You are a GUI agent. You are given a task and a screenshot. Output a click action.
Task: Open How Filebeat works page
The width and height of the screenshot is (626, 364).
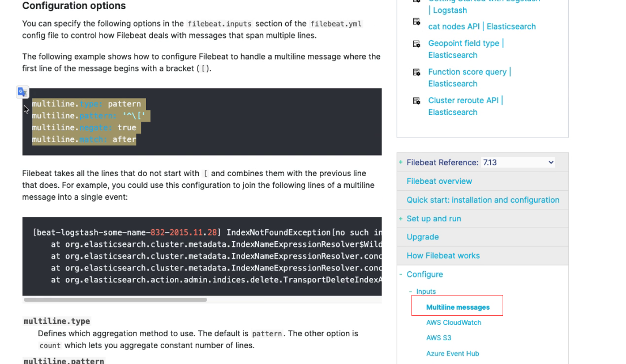443,256
